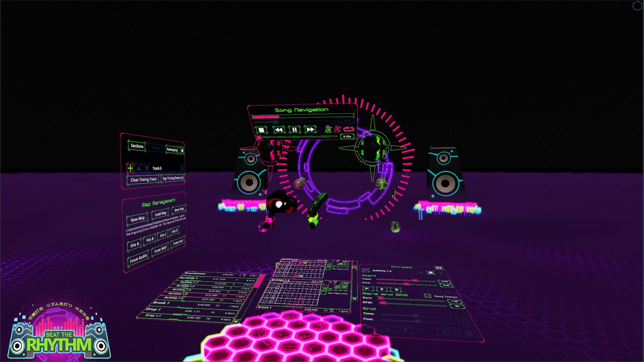
Task: Open the Sections panel settings gear
Action: 182,150
